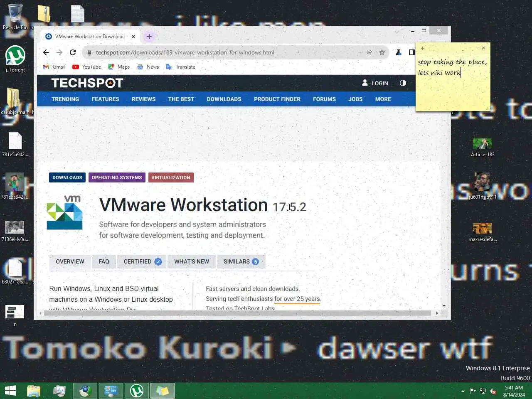Show hidden tray icons arrow
This screenshot has width=532, height=399.
point(463,391)
